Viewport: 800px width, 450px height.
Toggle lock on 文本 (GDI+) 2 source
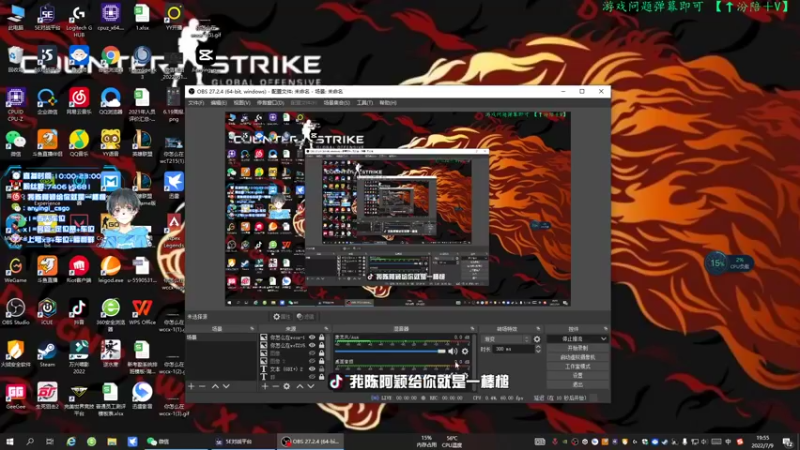(x=321, y=369)
